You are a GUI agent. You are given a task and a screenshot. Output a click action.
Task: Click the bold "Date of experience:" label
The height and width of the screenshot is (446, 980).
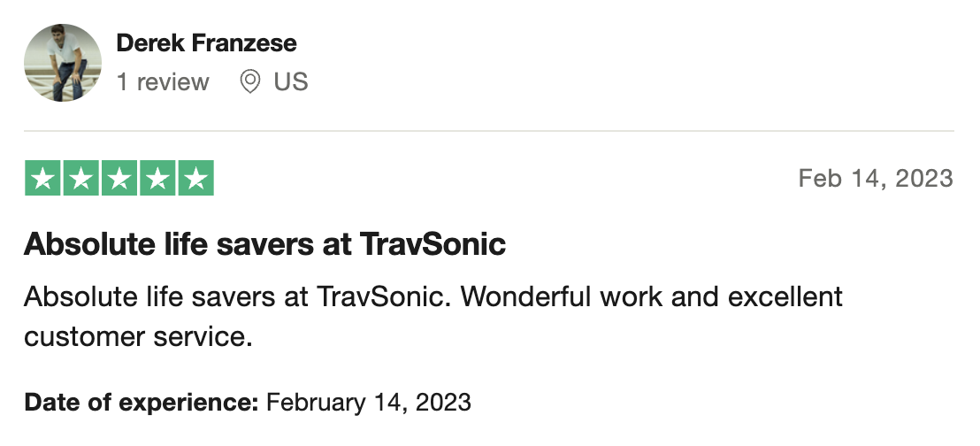[141, 403]
